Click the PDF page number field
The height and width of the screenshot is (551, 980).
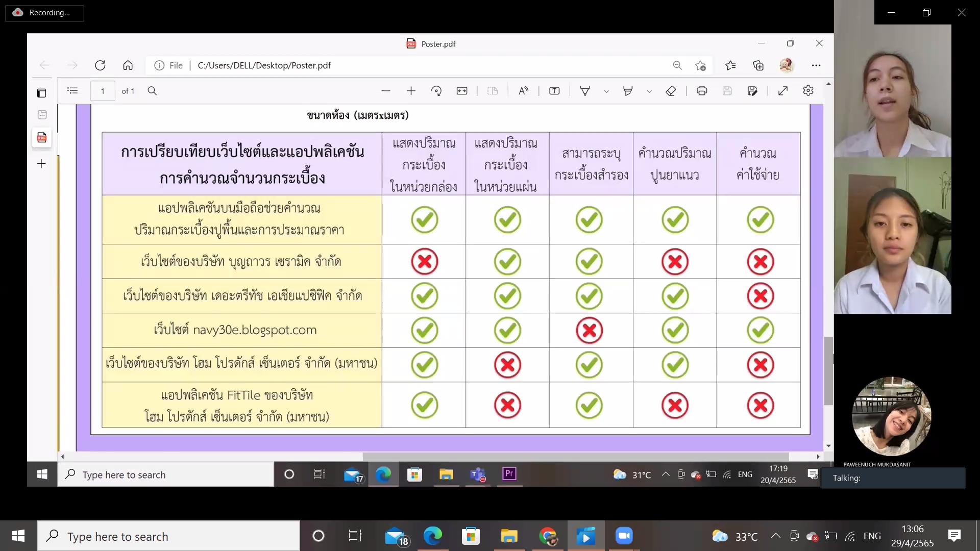pos(103,91)
